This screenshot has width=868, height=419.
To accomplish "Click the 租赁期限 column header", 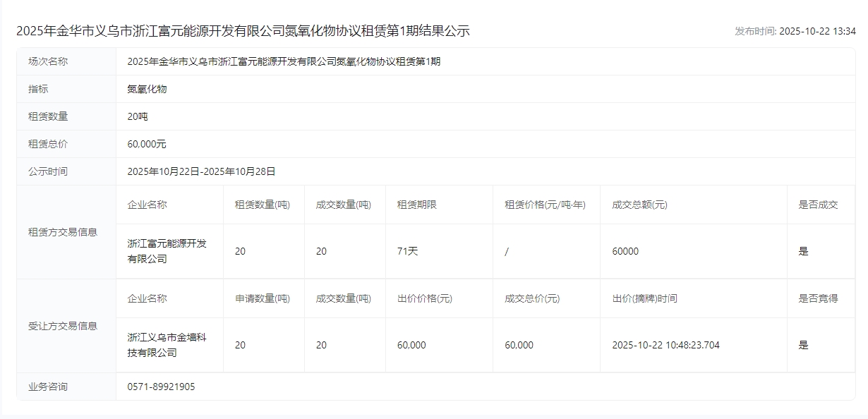I will [417, 205].
